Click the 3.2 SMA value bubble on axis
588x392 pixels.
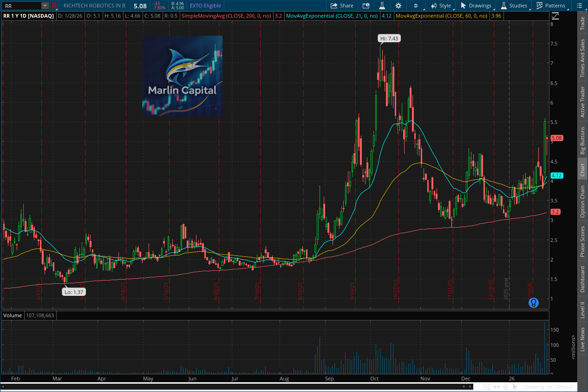(x=555, y=212)
